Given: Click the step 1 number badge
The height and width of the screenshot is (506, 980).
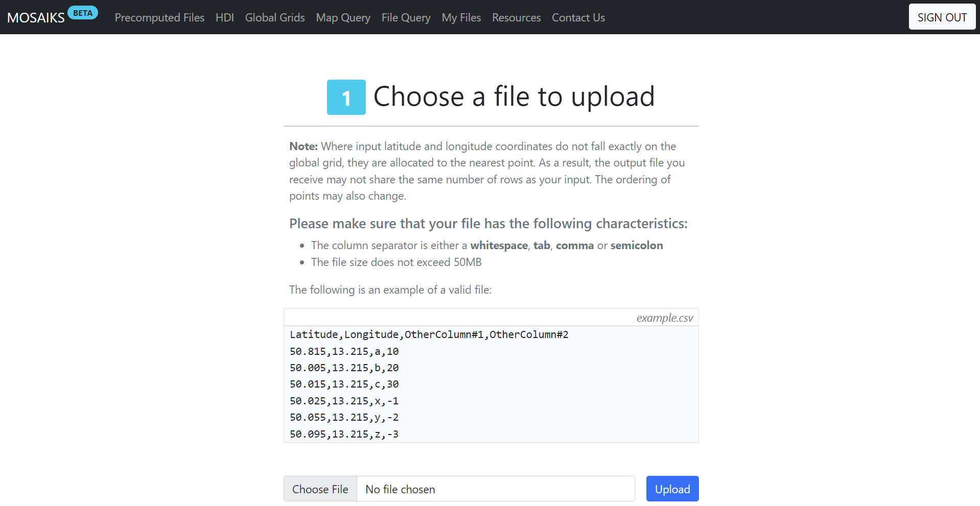Looking at the screenshot, I should point(346,97).
